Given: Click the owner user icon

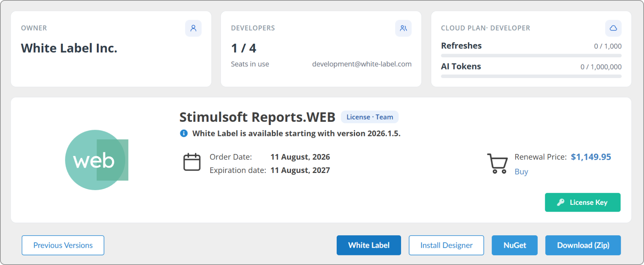Looking at the screenshot, I should tap(193, 28).
